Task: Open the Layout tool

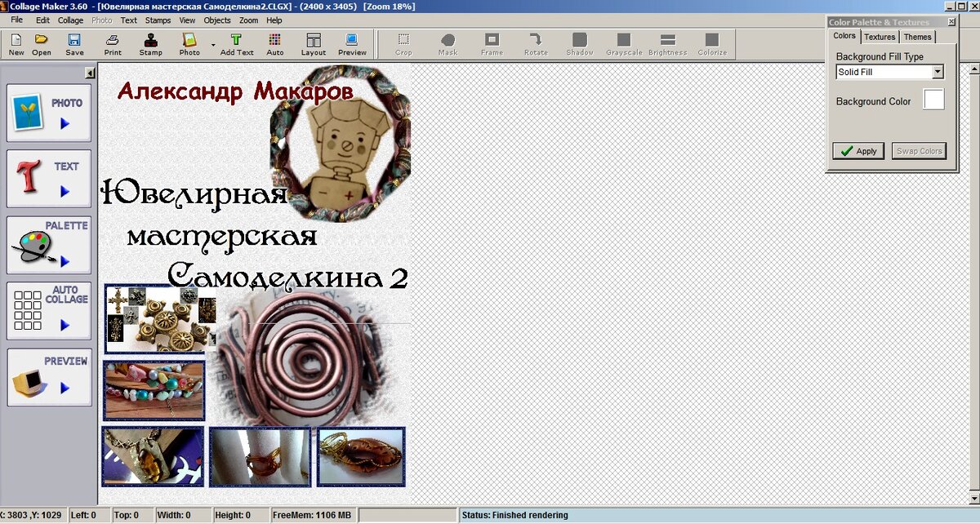Action: click(314, 44)
